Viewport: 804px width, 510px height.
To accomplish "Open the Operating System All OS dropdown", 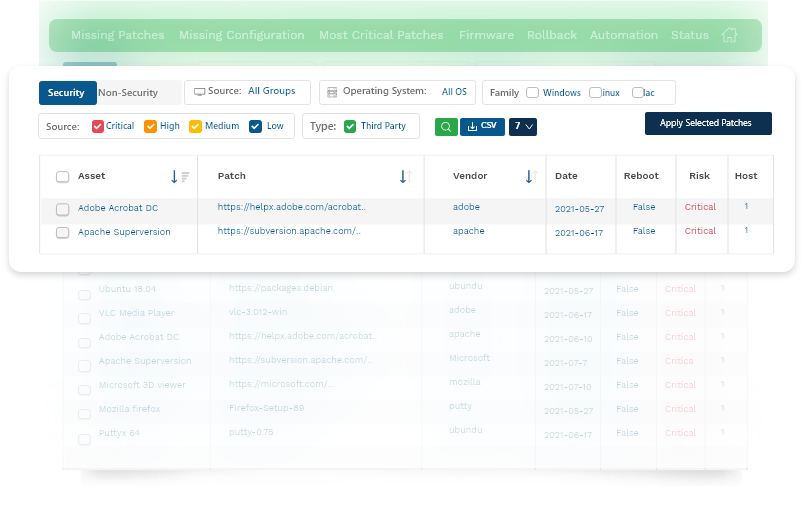I will pyautogui.click(x=397, y=92).
